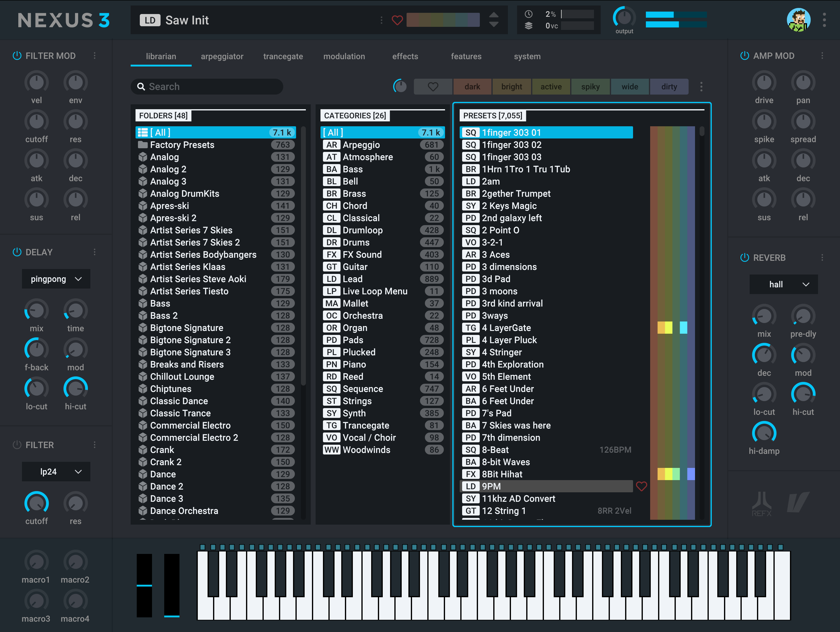Step to previous preset with up arrow
Viewport: 840px width, 632px height.
493,15
